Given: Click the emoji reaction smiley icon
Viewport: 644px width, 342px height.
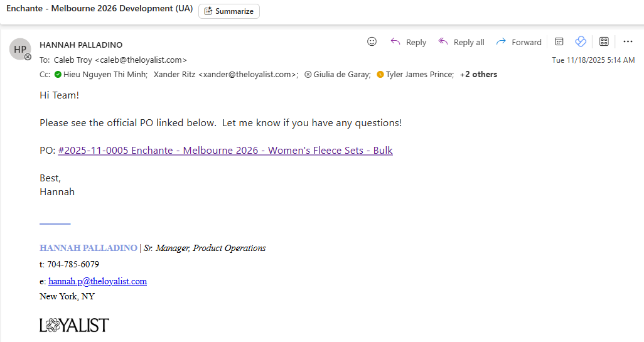Looking at the screenshot, I should (372, 42).
